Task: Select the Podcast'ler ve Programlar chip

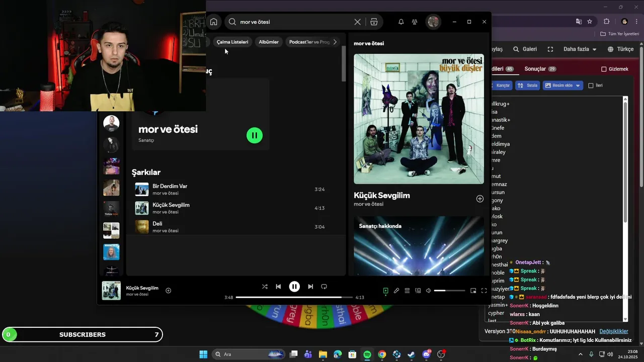Action: [308, 42]
